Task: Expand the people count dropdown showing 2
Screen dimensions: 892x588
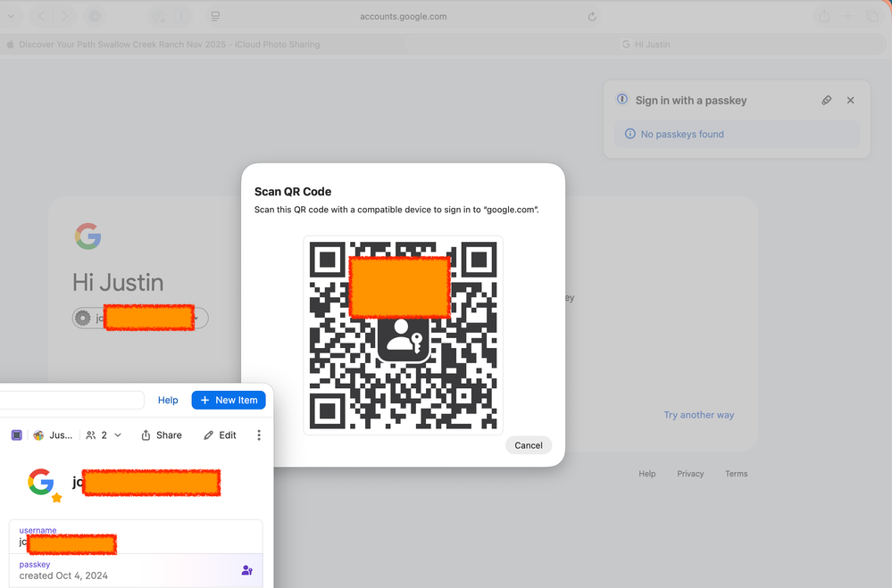Action: pyautogui.click(x=104, y=435)
